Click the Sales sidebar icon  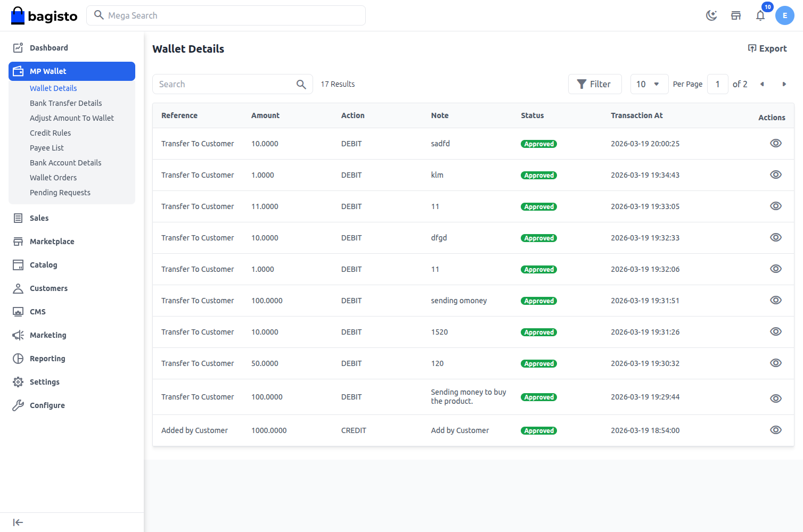18,218
